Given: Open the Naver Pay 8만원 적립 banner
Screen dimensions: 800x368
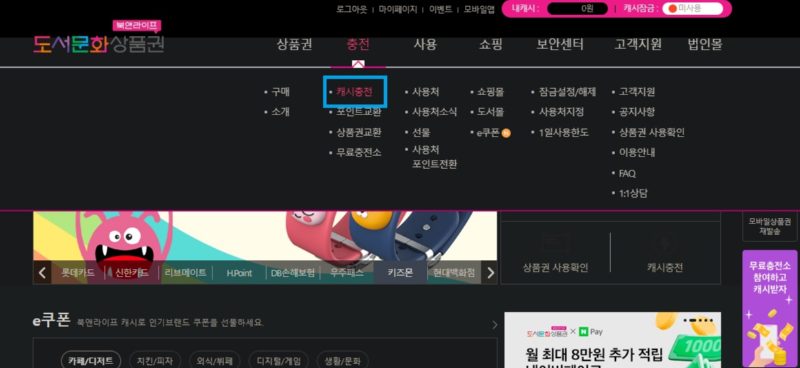Looking at the screenshot, I should pos(612,340).
